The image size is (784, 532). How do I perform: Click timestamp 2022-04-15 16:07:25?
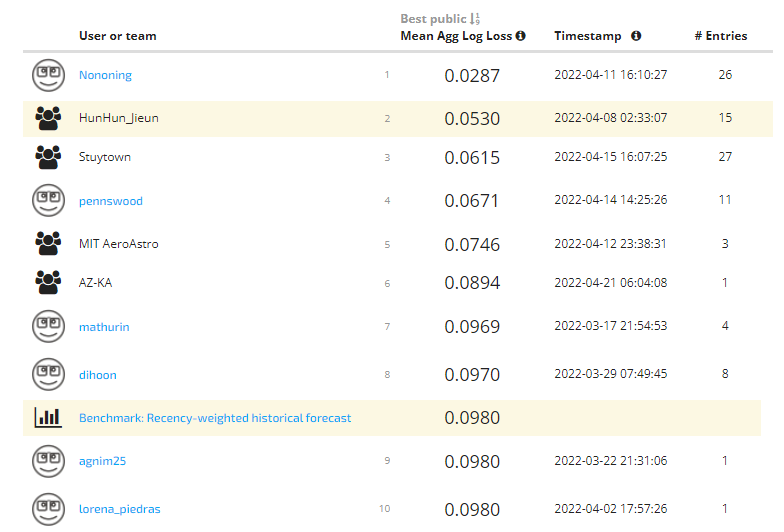pos(610,156)
